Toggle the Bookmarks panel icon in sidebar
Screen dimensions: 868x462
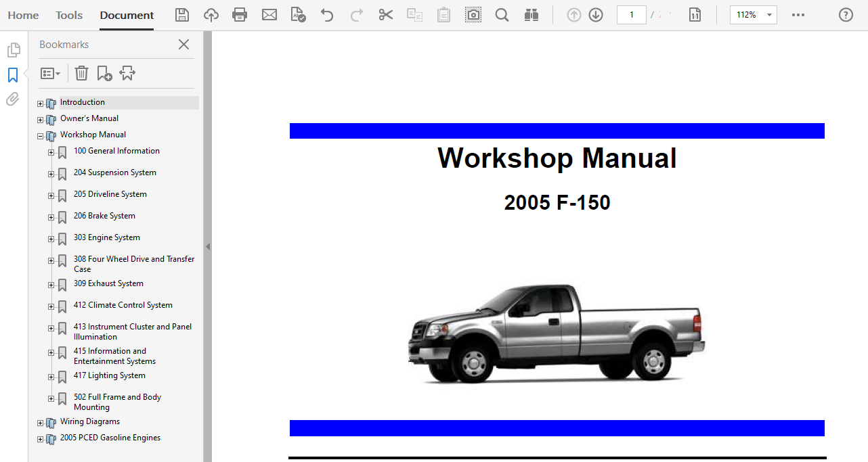click(13, 75)
